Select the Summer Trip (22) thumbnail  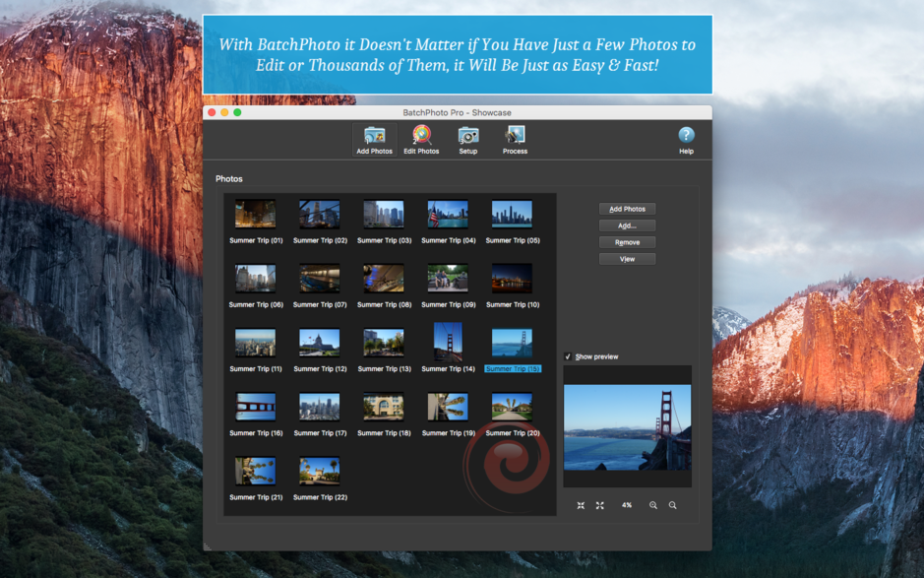pyautogui.click(x=319, y=470)
